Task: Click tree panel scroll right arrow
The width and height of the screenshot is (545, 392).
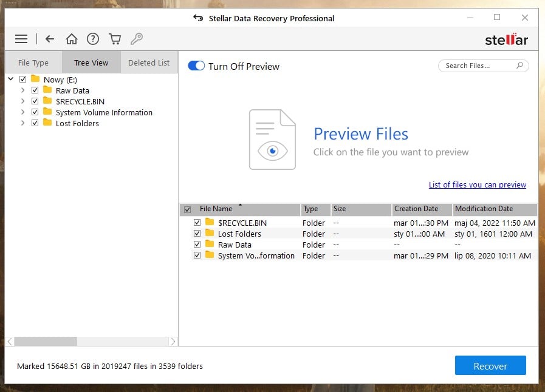Action: [173, 341]
